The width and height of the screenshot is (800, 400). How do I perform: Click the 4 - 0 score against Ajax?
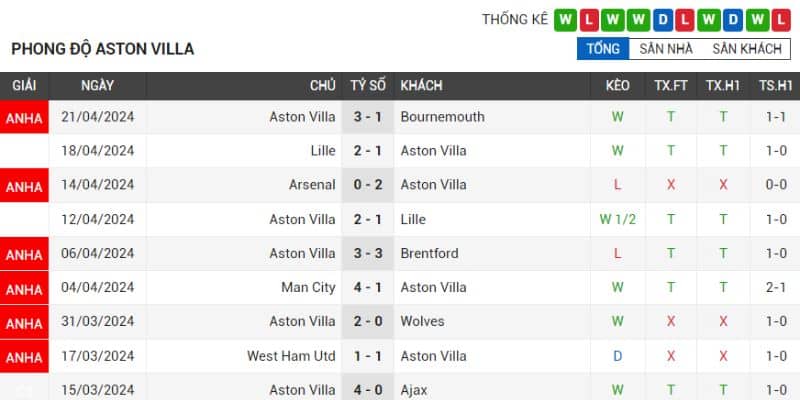tap(367, 389)
